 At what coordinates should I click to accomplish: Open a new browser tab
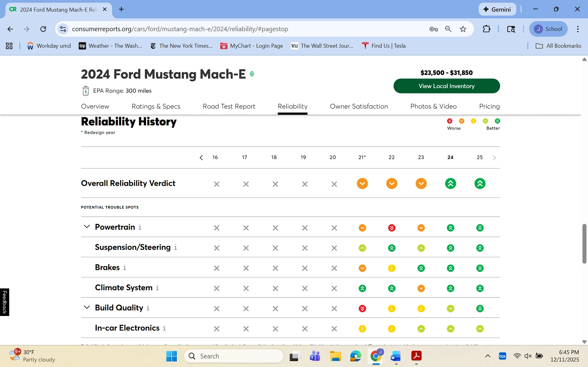(121, 9)
